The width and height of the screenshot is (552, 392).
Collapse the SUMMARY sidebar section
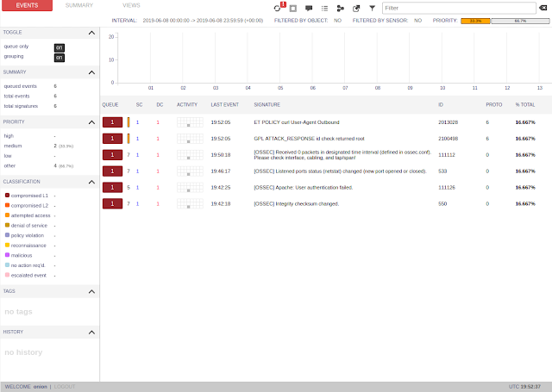tap(91, 72)
